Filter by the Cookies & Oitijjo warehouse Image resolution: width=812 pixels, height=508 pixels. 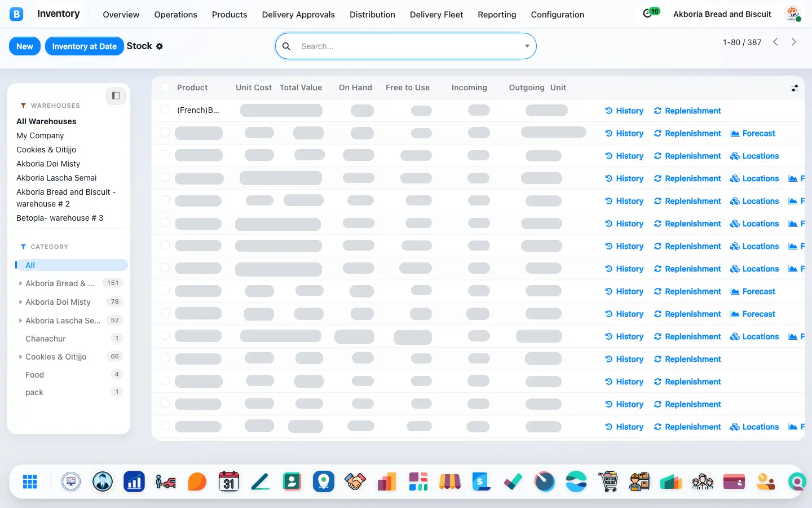pyautogui.click(x=46, y=150)
